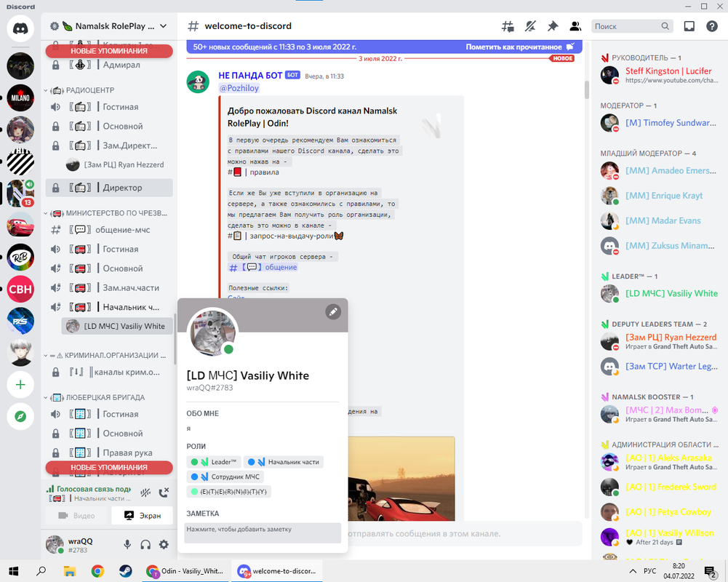
Task: Open @Pozhiloy mention
Action: 239,88
